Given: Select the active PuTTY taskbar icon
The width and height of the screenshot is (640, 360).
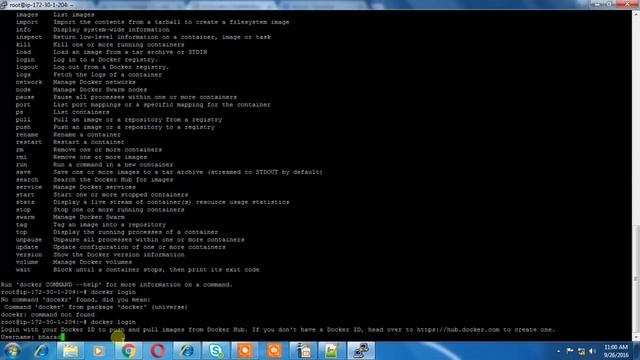Looking at the screenshot, I should pos(361,351).
